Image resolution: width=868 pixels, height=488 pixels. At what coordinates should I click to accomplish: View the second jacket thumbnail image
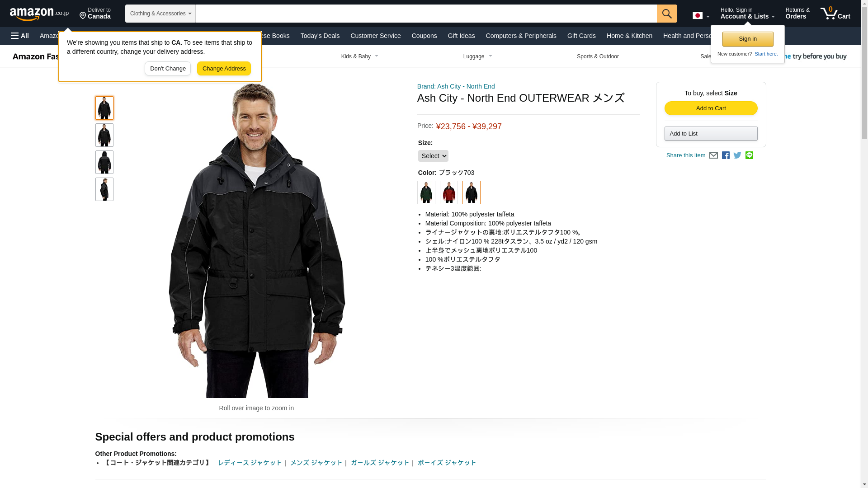104,135
